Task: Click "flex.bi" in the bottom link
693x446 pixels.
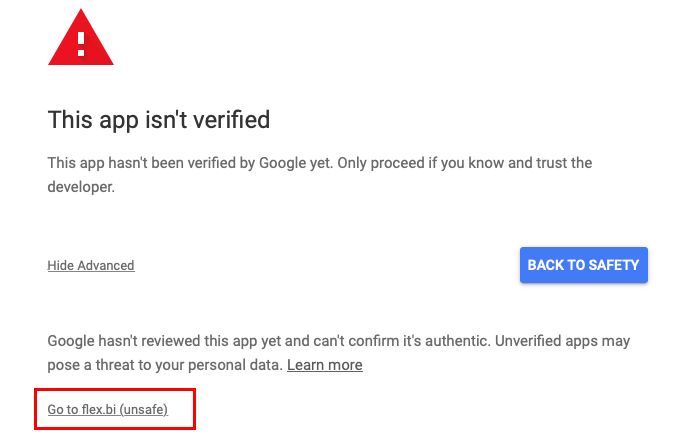Action: click(97, 409)
